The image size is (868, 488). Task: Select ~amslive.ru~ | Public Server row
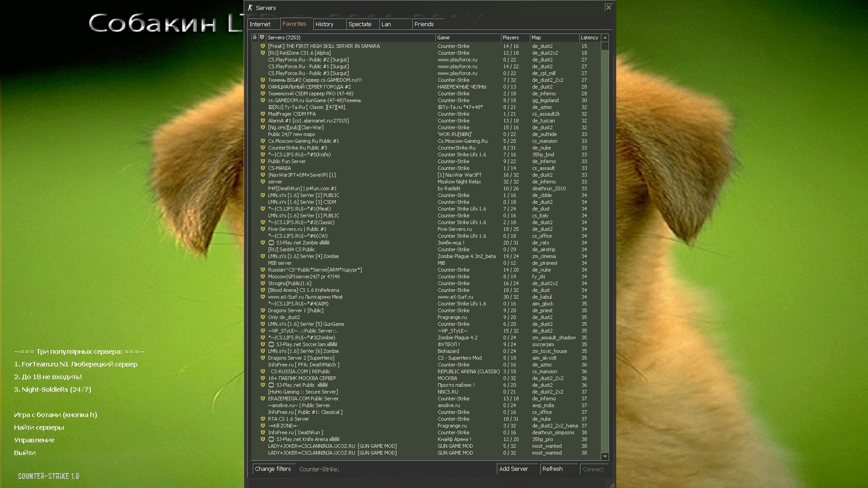(426, 405)
